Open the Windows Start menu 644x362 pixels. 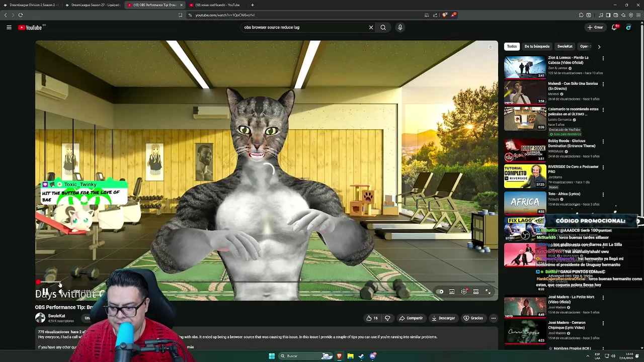click(x=272, y=356)
